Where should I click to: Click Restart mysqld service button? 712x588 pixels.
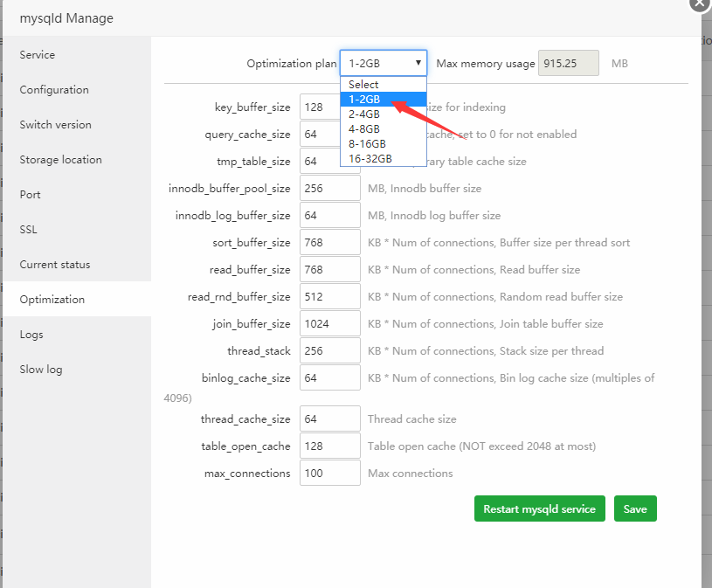[x=539, y=508]
